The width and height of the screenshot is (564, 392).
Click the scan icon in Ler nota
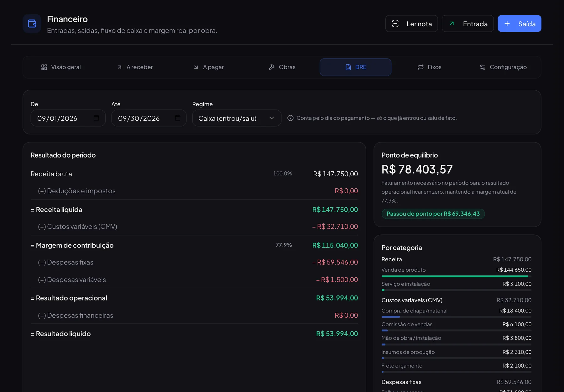pos(395,24)
